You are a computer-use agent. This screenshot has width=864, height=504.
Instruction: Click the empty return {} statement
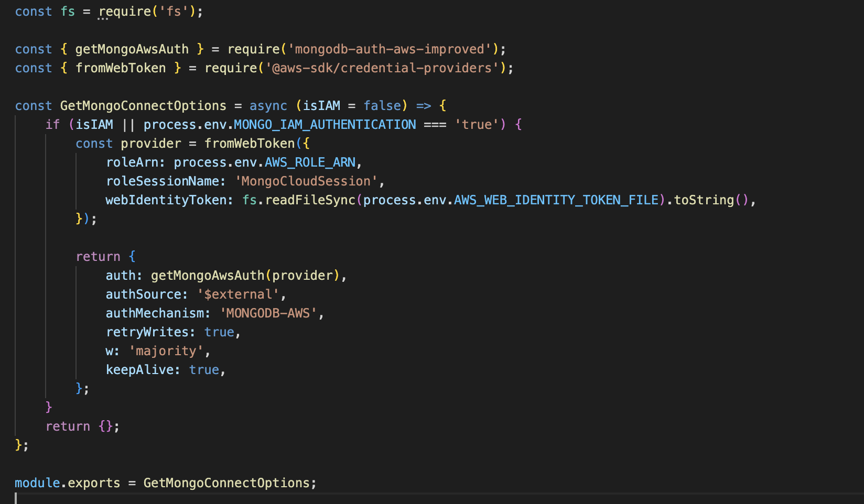click(82, 426)
